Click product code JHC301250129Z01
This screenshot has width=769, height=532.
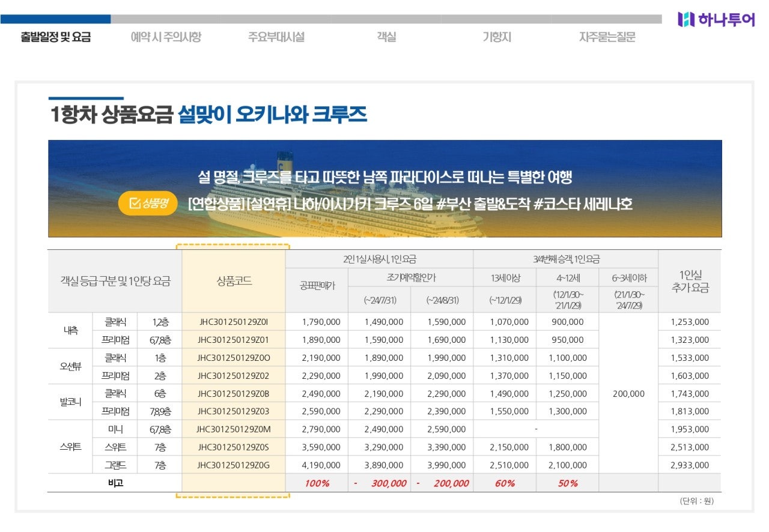tap(234, 340)
